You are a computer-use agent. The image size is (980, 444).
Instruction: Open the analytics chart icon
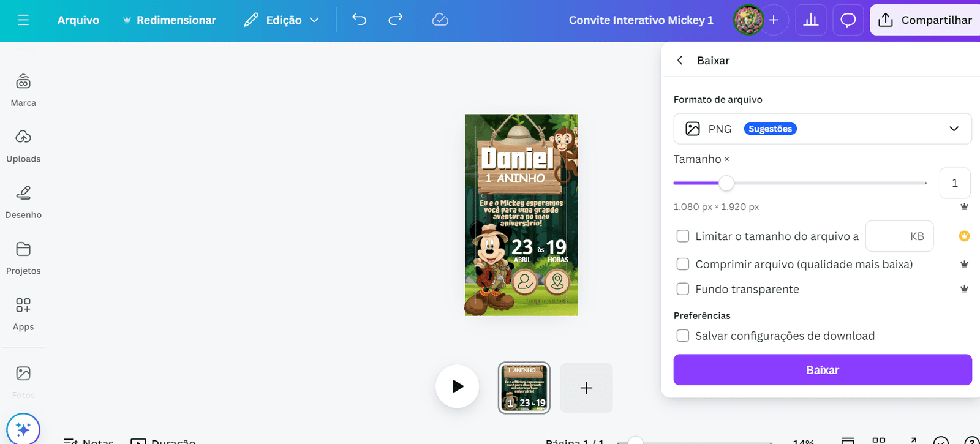(x=811, y=20)
